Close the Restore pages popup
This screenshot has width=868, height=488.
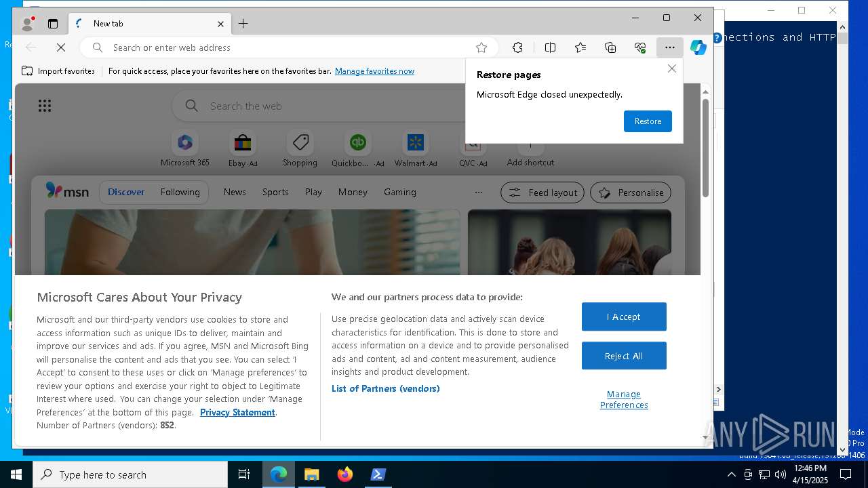point(672,68)
